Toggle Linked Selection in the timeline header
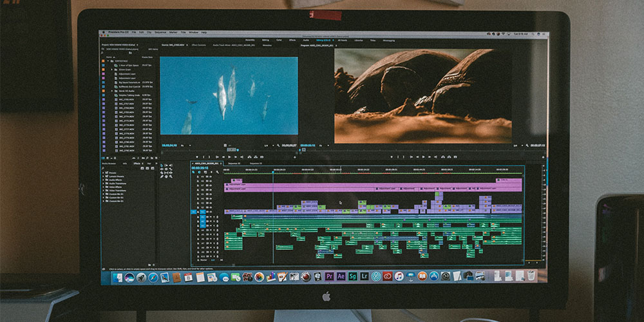This screenshot has width=644, height=322. [205, 172]
